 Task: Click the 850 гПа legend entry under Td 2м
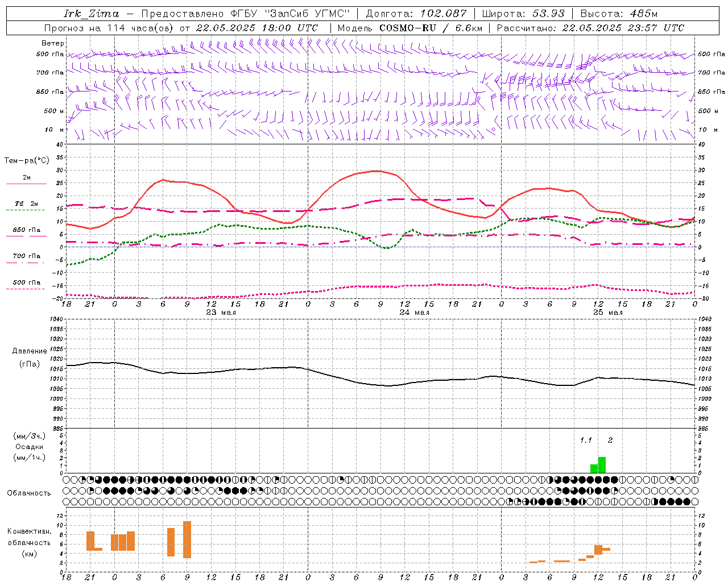[x=27, y=230]
